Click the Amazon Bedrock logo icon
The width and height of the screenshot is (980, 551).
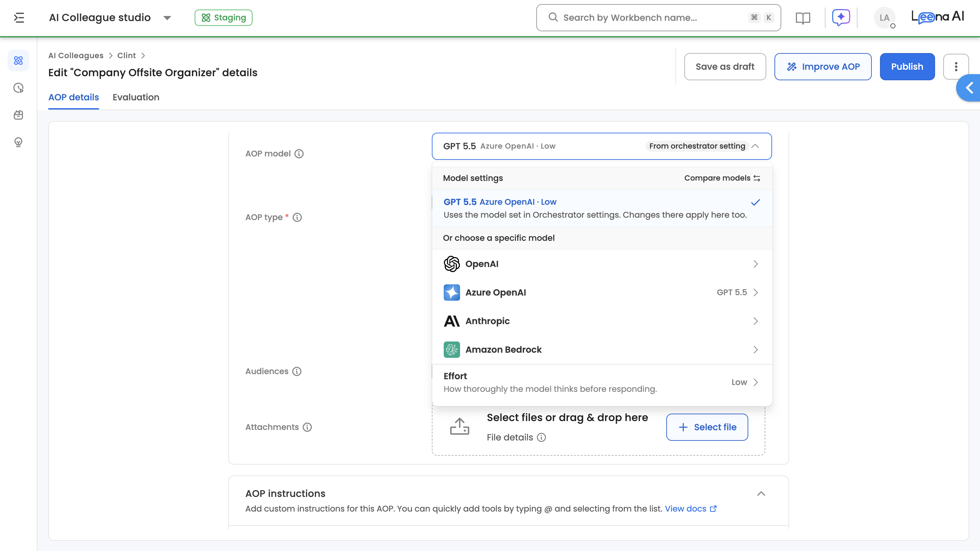click(452, 349)
